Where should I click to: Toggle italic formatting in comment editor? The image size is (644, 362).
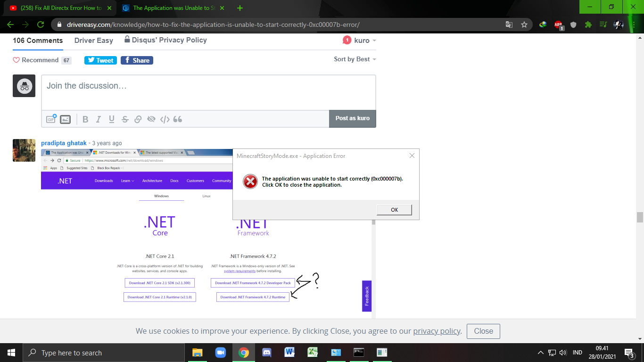click(x=99, y=119)
